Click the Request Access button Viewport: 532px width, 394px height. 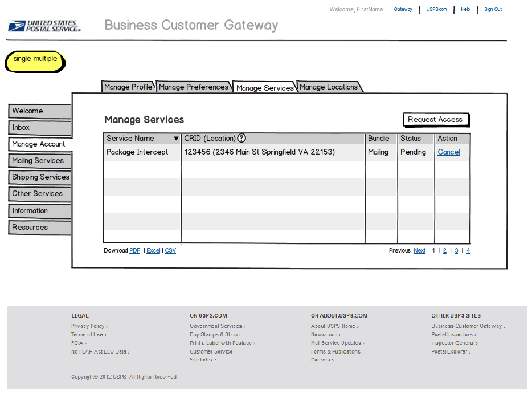point(435,120)
